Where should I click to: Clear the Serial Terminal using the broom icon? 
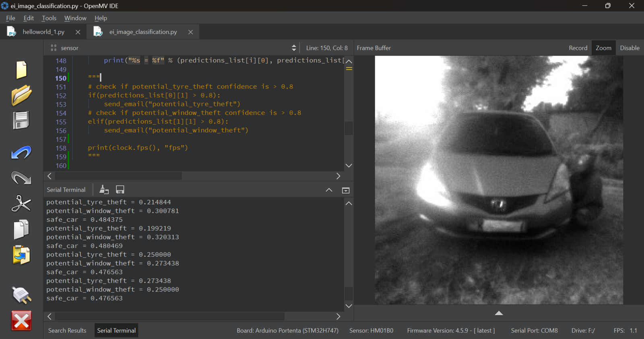pos(104,189)
